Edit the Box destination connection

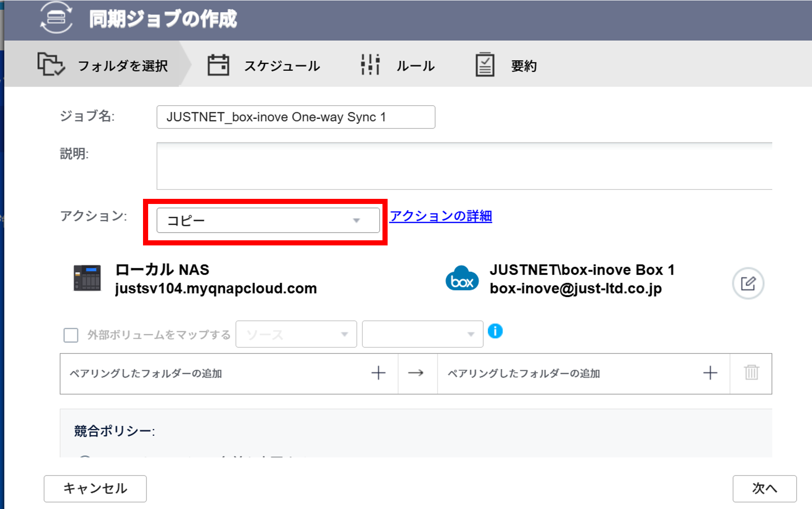748,283
